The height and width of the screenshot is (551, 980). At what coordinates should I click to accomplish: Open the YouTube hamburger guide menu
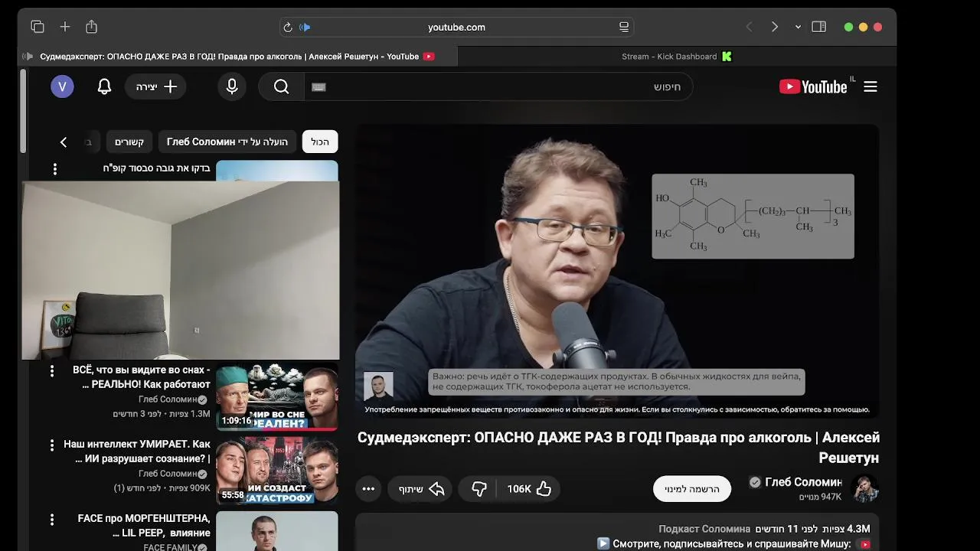click(x=871, y=87)
